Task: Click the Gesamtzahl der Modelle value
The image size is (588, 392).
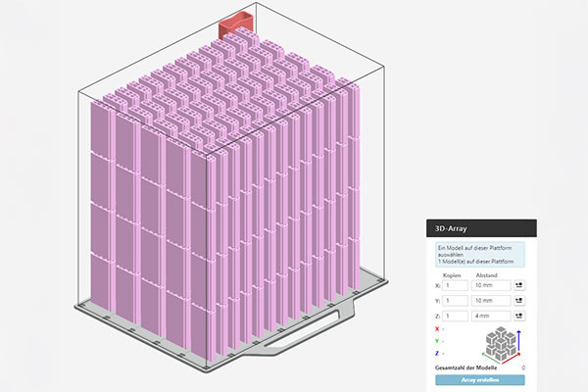Action: (522, 367)
